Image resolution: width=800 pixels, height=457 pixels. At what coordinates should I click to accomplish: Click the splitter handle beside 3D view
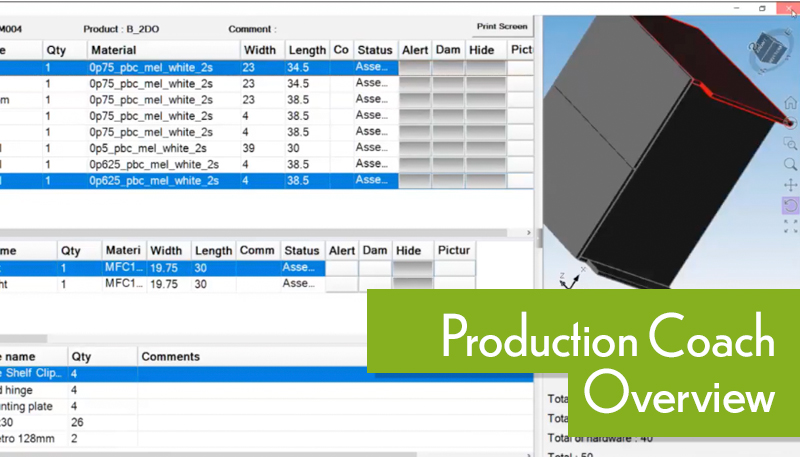coord(538,238)
